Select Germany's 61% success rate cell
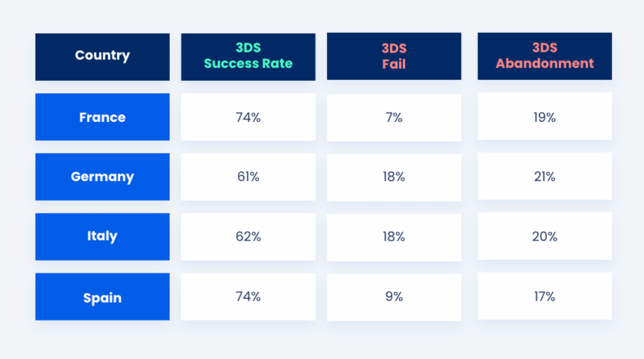Image resolution: width=644 pixels, height=359 pixels. click(x=248, y=177)
